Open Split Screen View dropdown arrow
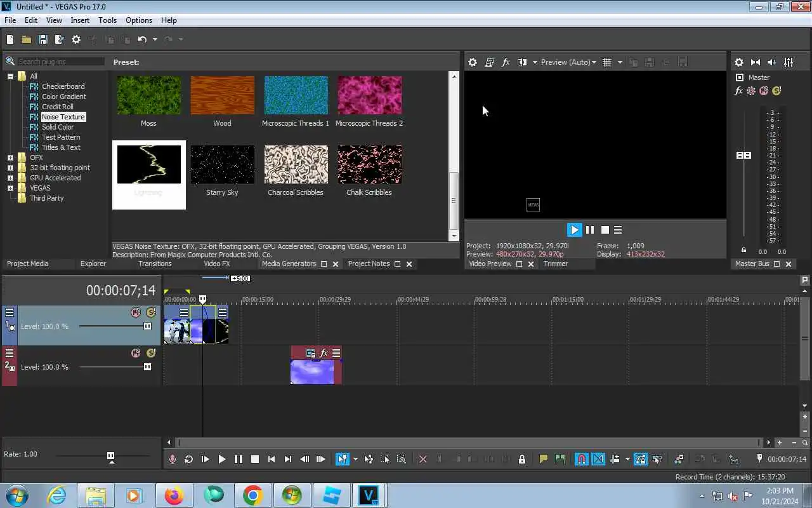Screen dimensions: 812x508 point(535,62)
